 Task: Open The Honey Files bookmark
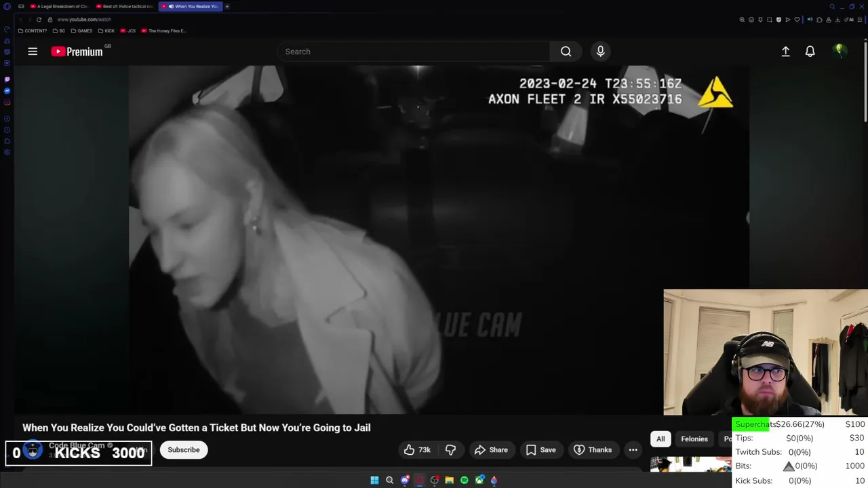(163, 30)
